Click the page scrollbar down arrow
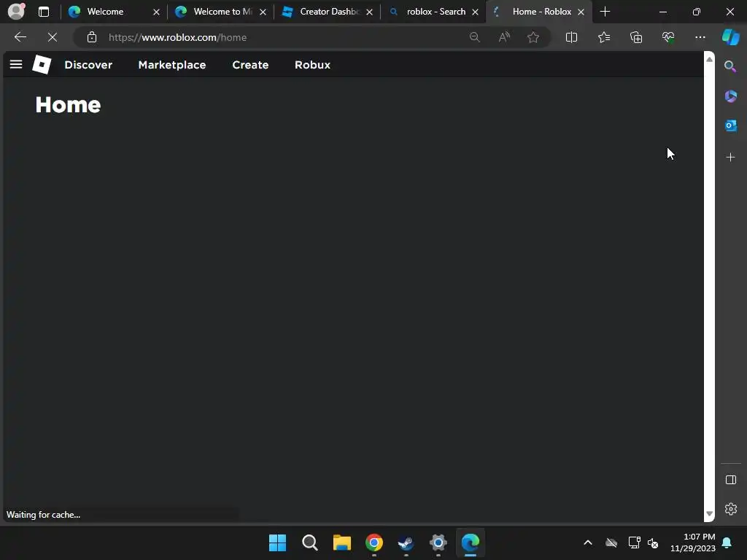Image resolution: width=747 pixels, height=560 pixels. click(x=709, y=514)
